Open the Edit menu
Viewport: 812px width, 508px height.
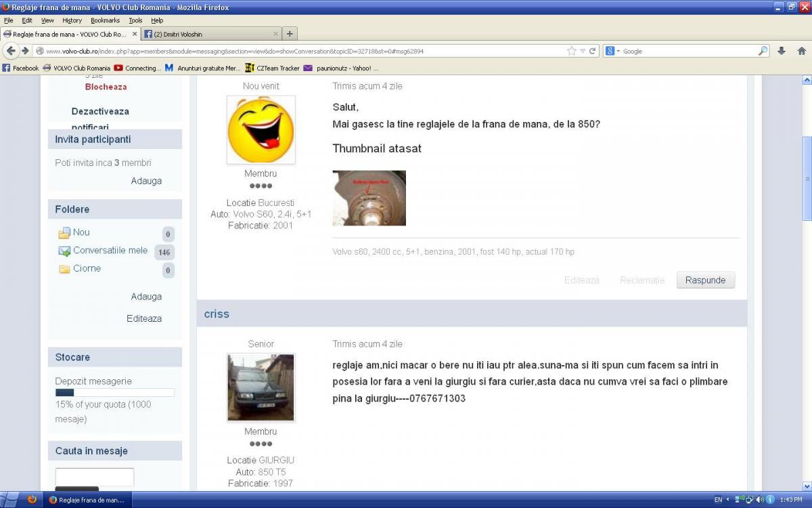[x=27, y=20]
